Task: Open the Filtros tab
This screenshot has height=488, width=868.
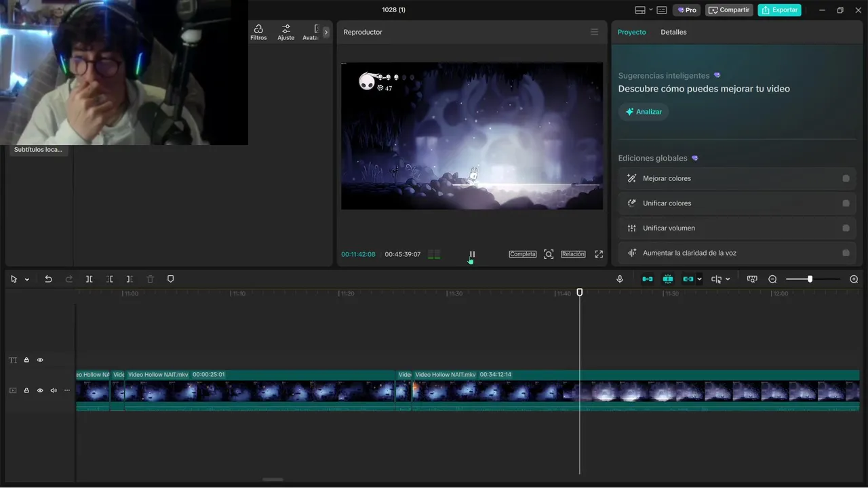Action: (x=258, y=33)
